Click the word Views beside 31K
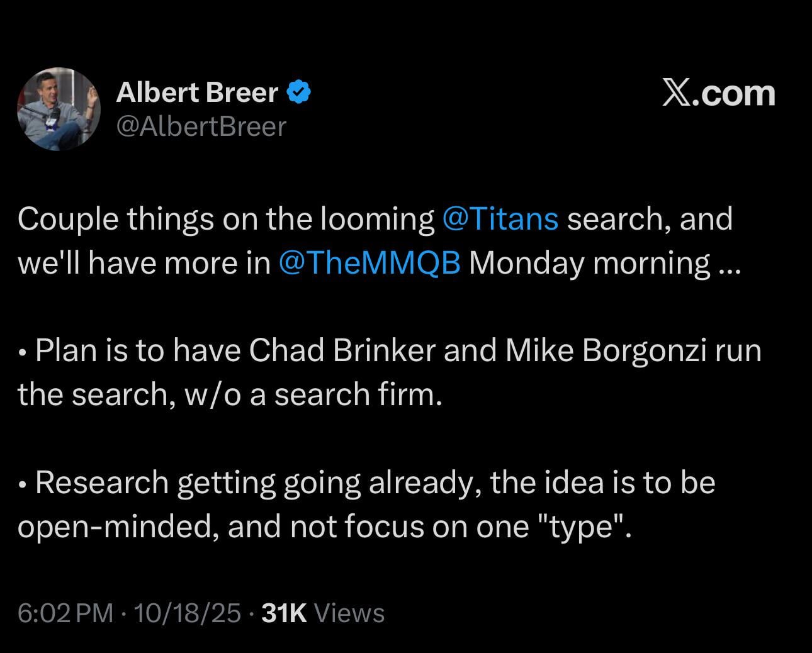Screen dimensions: 812x653 [x=349, y=613]
